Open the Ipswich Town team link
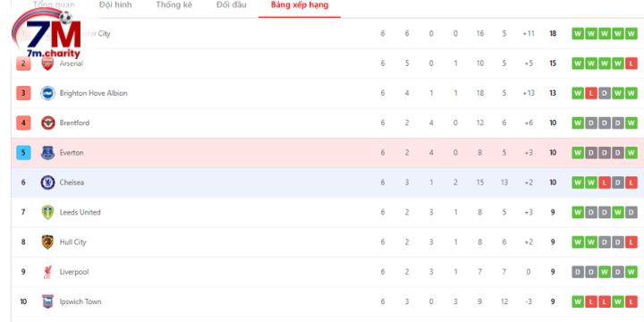This screenshot has height=322, width=644. [80, 301]
